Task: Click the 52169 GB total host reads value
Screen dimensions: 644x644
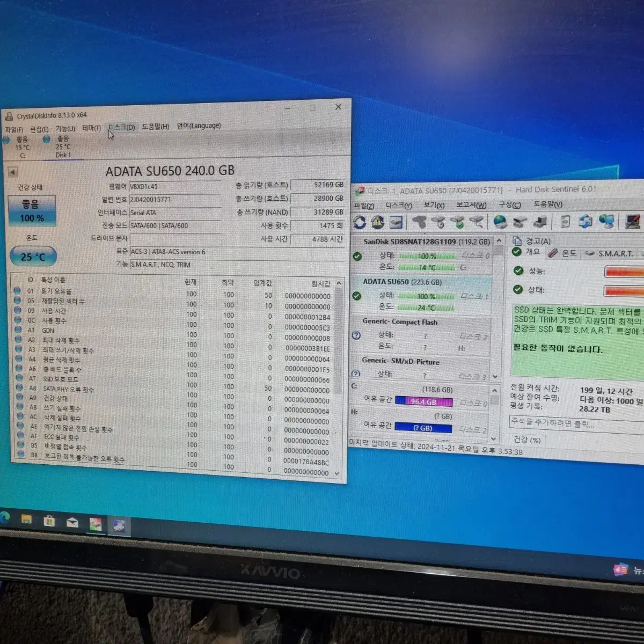Action: click(x=318, y=185)
